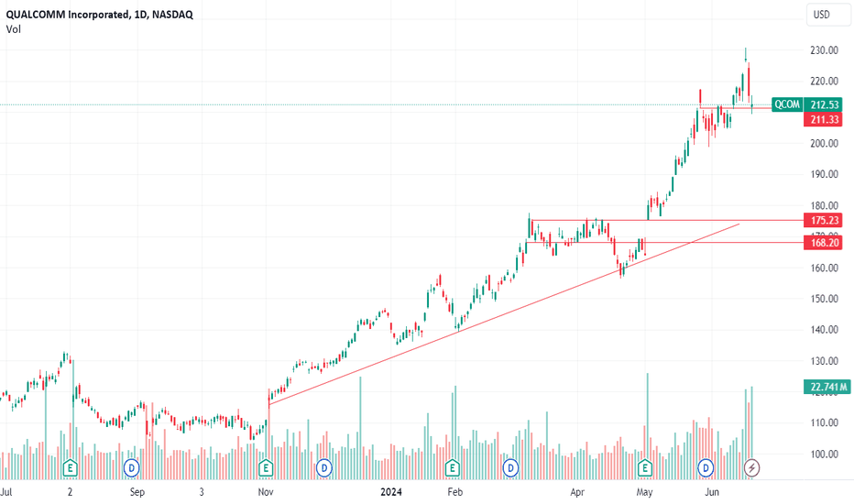Click the red 211.33 price label

point(824,119)
